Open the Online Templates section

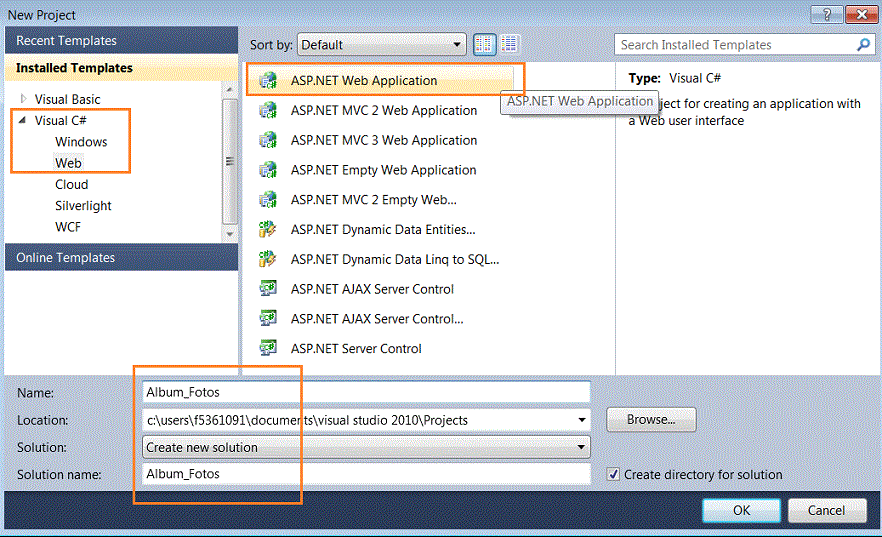122,258
